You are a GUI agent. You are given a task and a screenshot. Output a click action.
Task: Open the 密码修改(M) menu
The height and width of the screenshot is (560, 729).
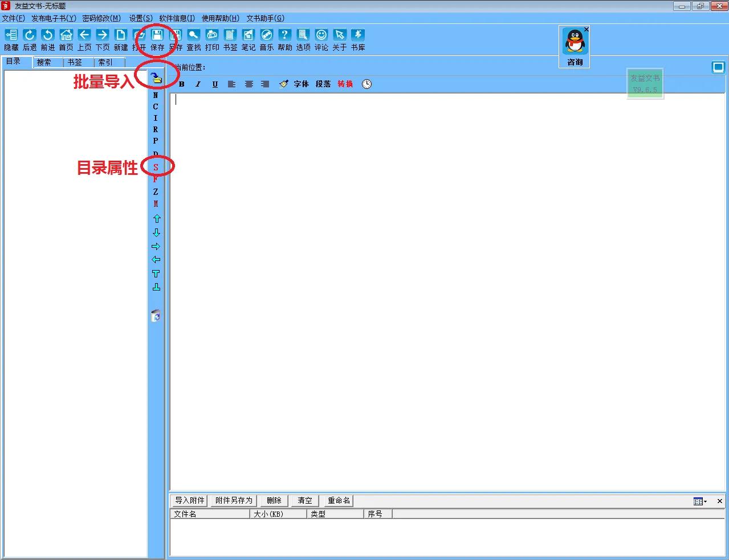coord(101,18)
